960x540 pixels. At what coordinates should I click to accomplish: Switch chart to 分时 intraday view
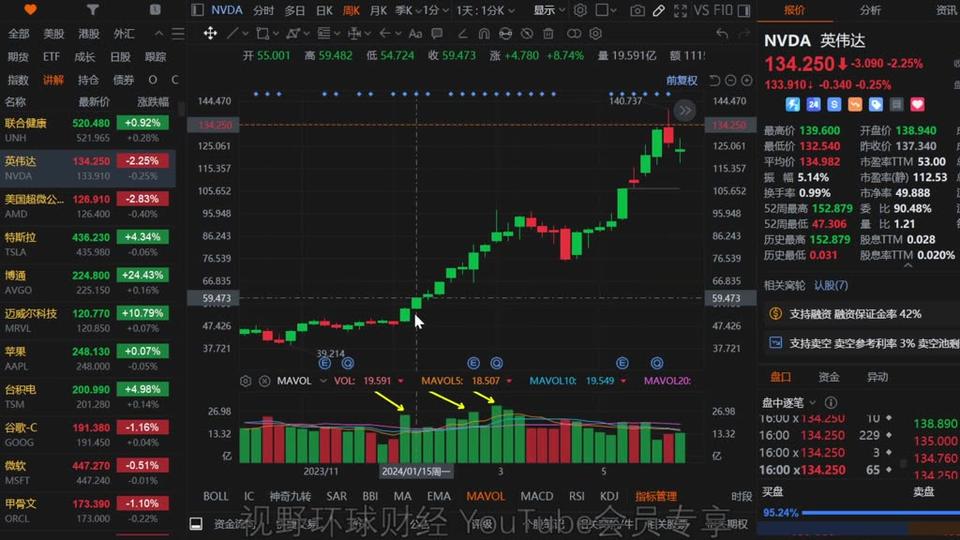[263, 10]
